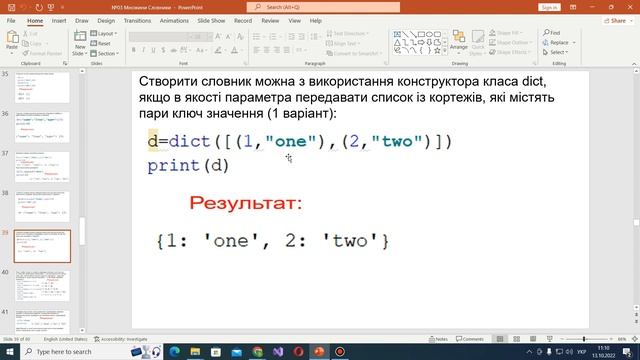This screenshot has height=360, width=640.
Task: Open the Change Case dropdown
Action: coord(201,50)
